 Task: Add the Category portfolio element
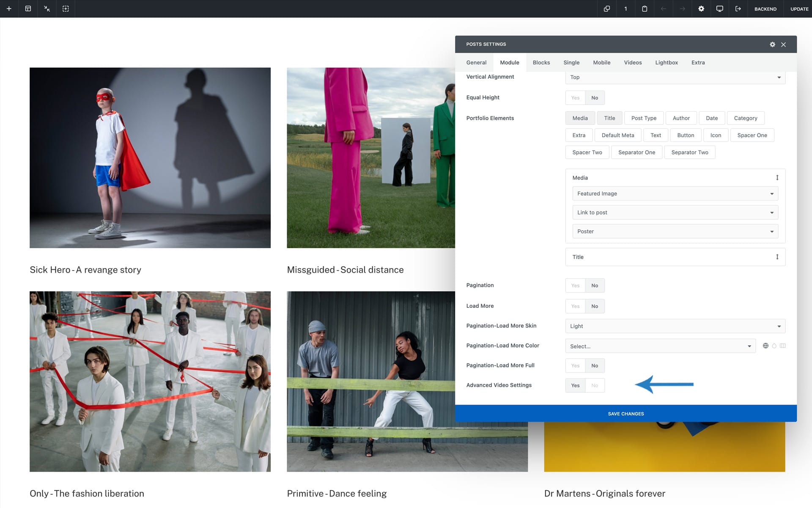745,118
